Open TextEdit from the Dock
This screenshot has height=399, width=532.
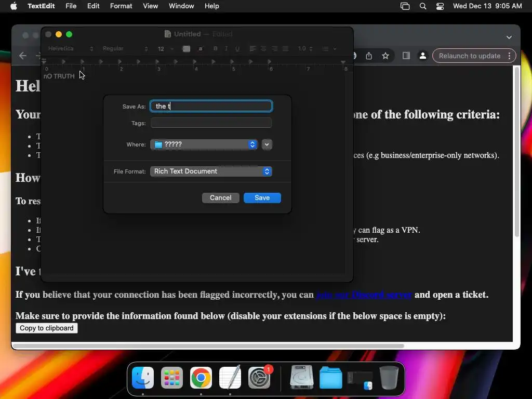230,377
